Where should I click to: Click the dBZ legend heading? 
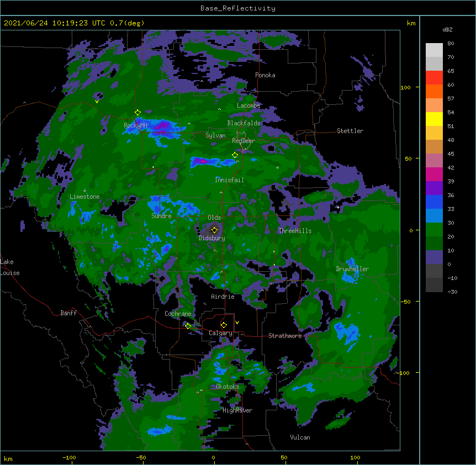pos(447,30)
